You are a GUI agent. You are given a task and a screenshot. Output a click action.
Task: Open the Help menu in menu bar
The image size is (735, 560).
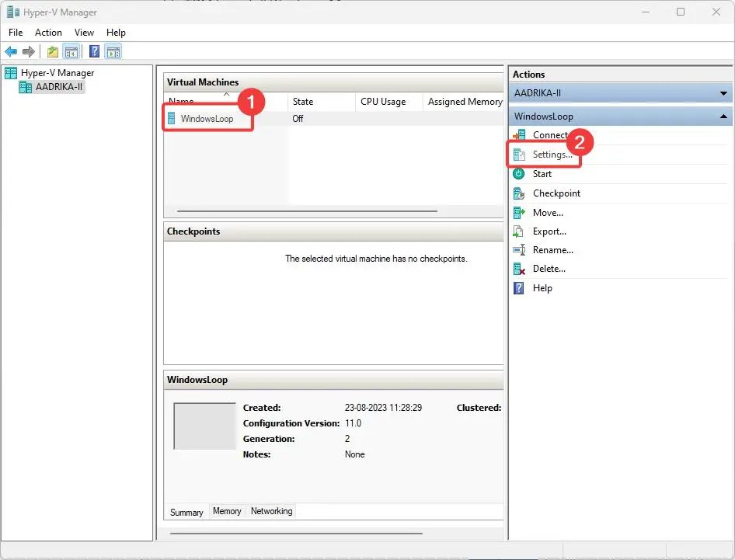tap(116, 33)
